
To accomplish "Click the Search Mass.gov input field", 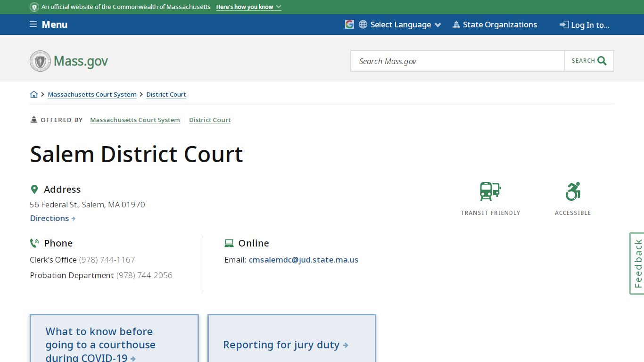I will tap(458, 61).
